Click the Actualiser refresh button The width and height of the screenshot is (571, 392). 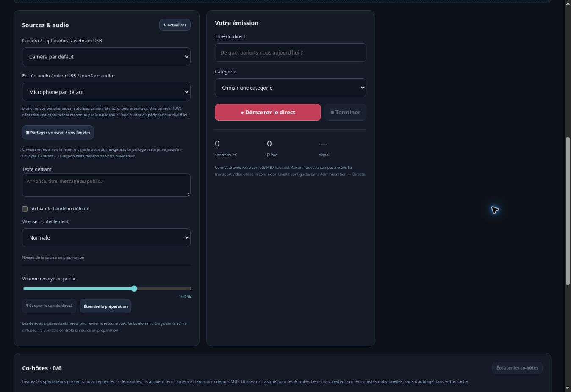[x=175, y=25]
